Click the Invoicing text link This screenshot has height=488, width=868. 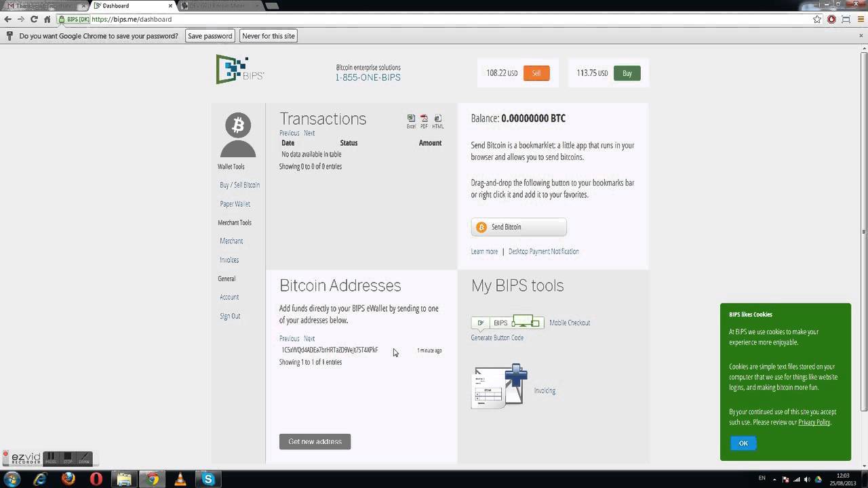tap(545, 390)
